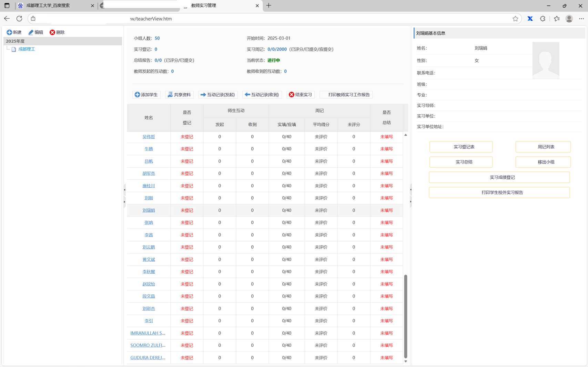
Task: Collapse the left panel with splitter arrow
Action: pyautogui.click(x=124, y=190)
